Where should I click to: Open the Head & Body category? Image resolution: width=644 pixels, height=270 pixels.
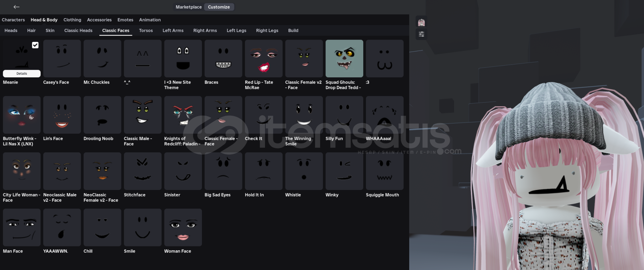point(44,20)
